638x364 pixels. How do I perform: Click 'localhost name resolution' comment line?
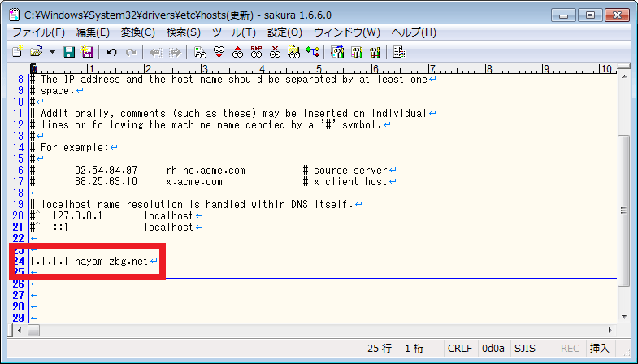pos(192,204)
